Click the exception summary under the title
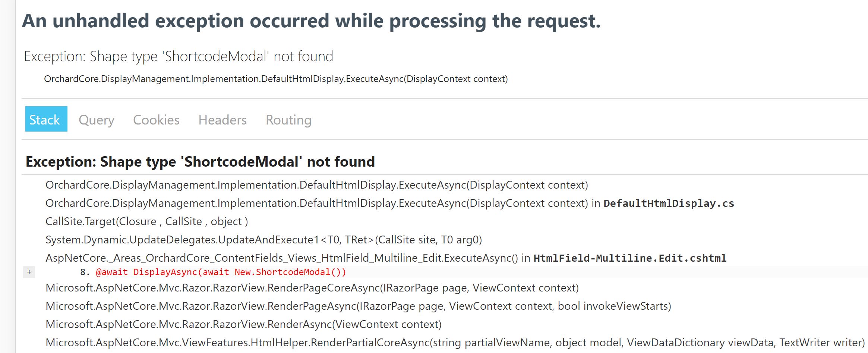Image resolution: width=868 pixels, height=353 pixels. (x=179, y=56)
